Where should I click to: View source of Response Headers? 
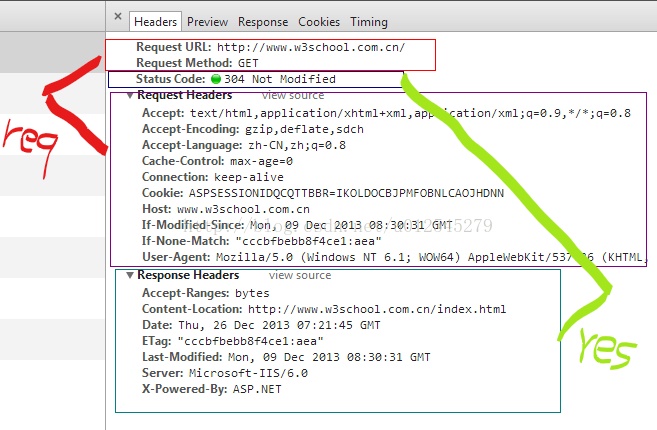[299, 276]
